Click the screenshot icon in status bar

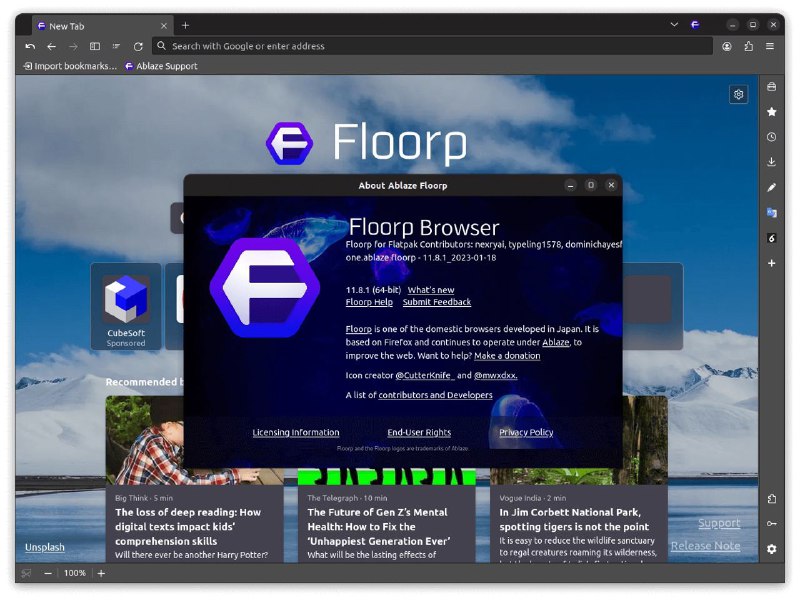27,573
